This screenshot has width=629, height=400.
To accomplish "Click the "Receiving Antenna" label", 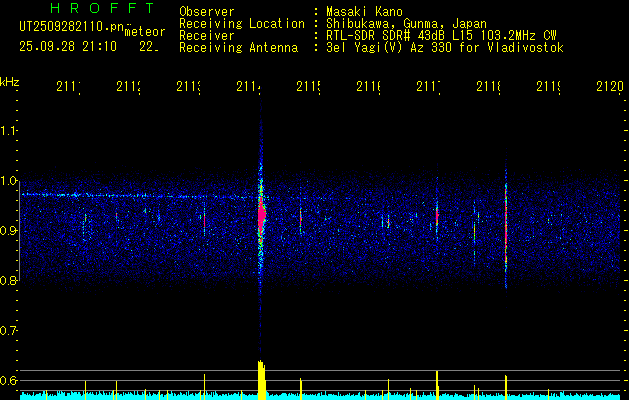I will (x=239, y=48).
